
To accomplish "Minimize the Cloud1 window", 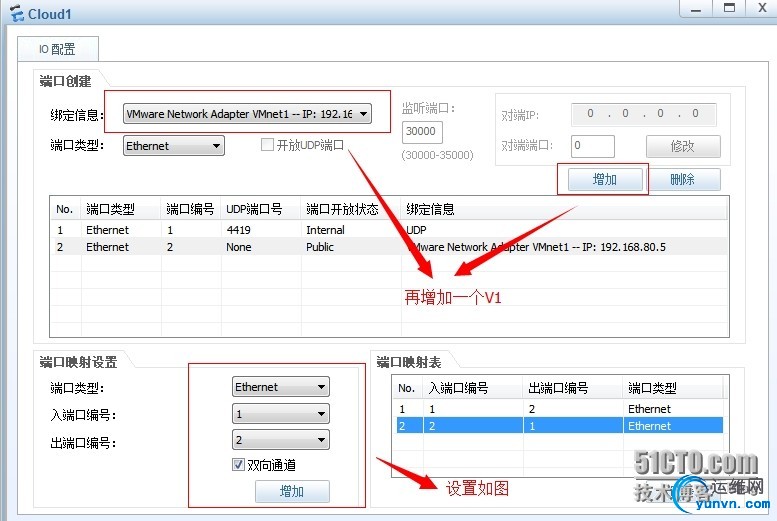I will [696, 8].
